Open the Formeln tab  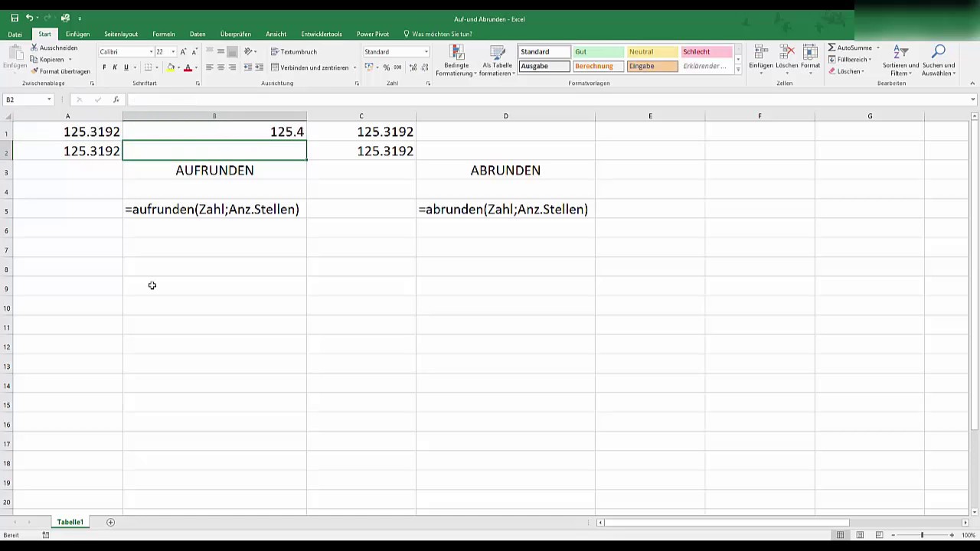(x=164, y=34)
